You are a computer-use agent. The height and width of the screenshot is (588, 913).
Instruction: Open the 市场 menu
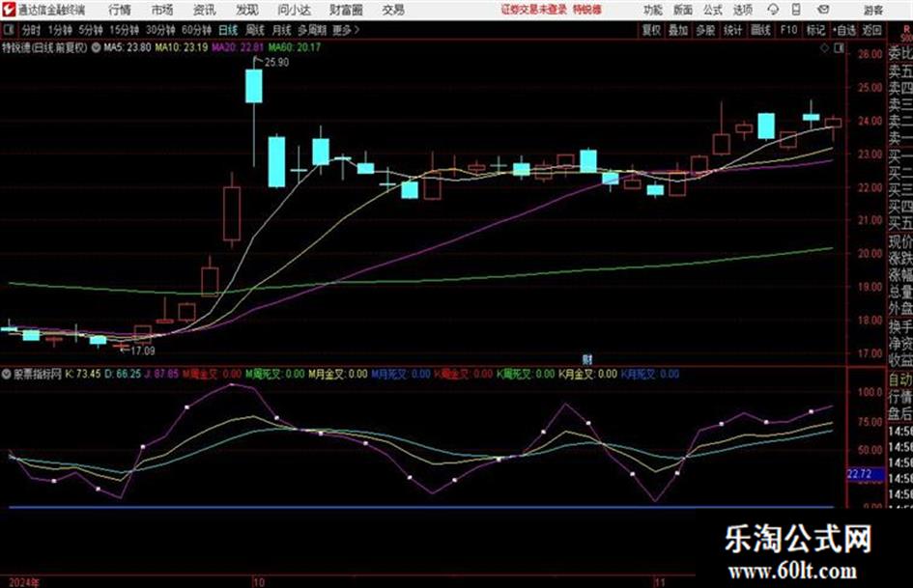162,10
